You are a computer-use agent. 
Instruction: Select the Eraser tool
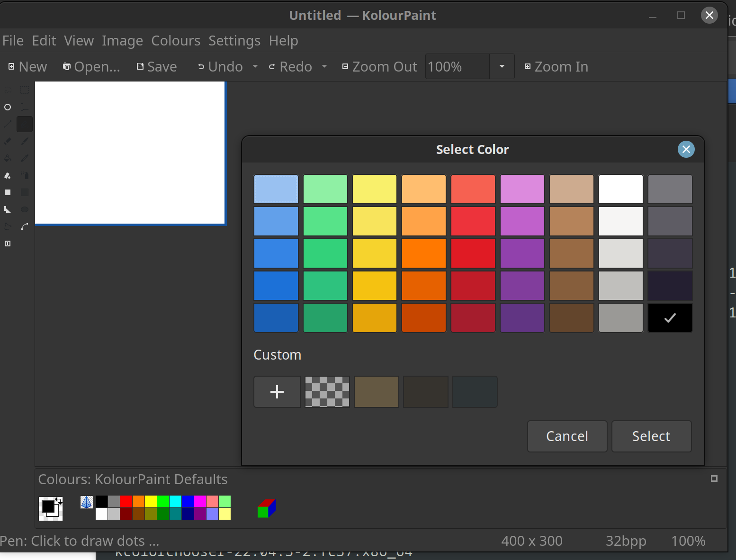coord(8,141)
